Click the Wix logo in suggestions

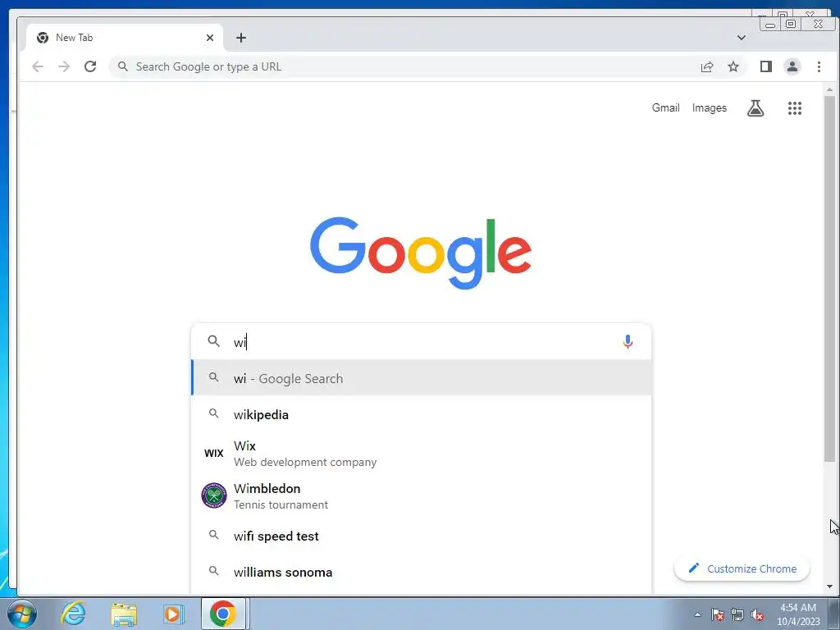point(214,453)
